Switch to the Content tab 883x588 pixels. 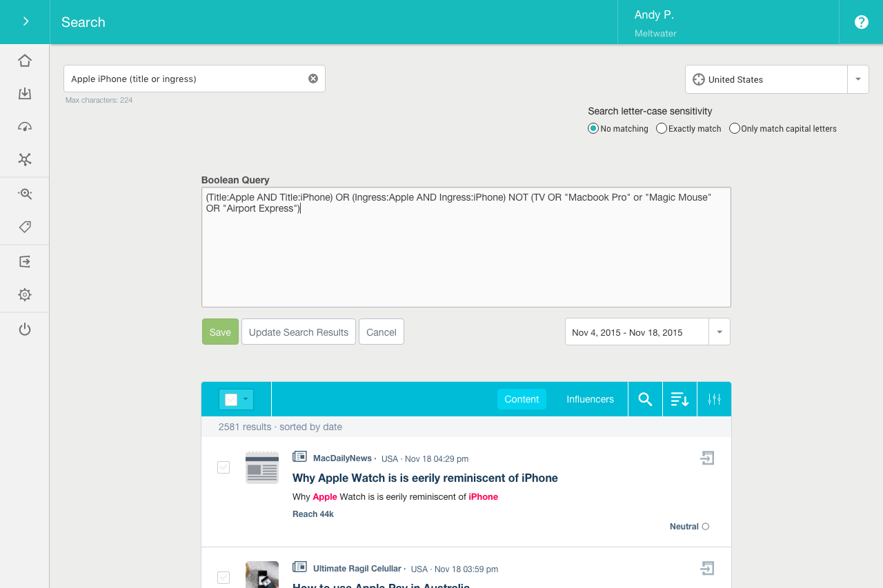pos(522,399)
